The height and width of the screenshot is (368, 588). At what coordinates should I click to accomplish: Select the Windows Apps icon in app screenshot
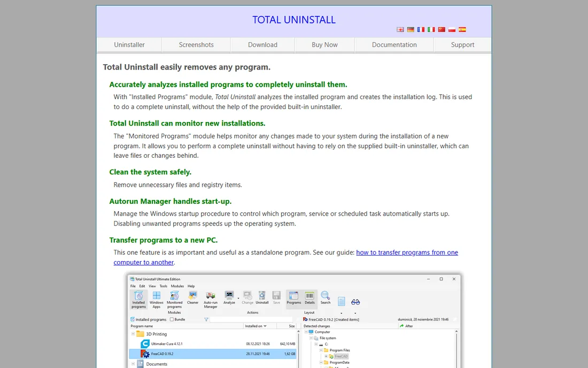(x=157, y=300)
